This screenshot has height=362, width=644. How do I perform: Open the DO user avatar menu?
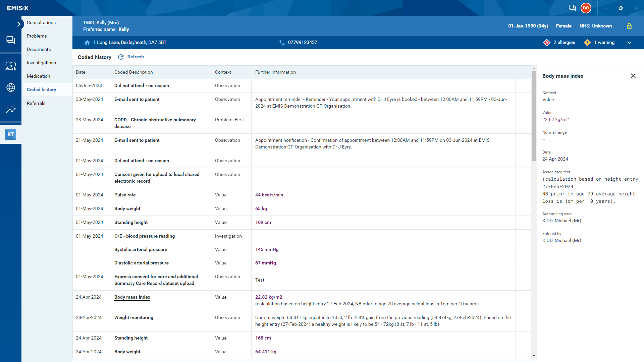[x=586, y=8]
